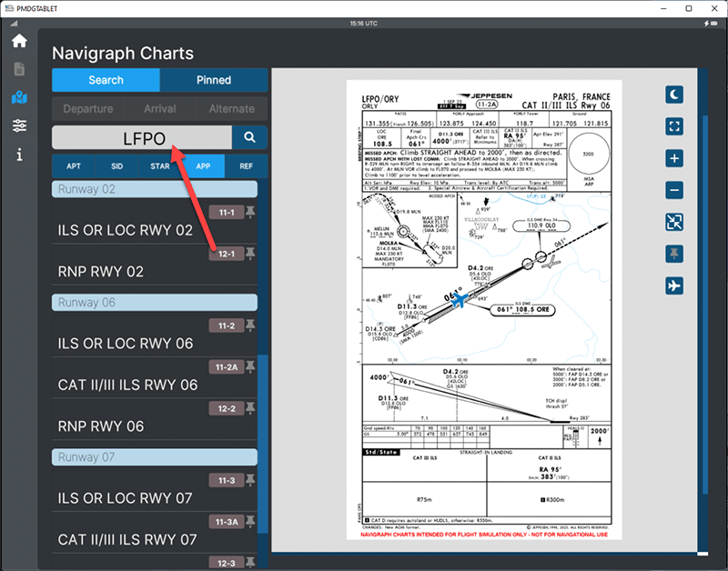Click the chart list scrollbar

[265, 409]
